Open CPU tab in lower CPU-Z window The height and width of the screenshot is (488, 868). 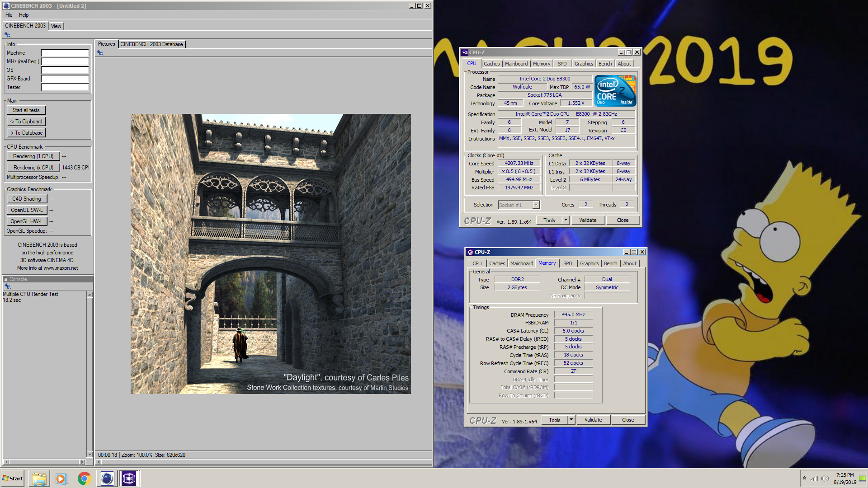pyautogui.click(x=477, y=263)
